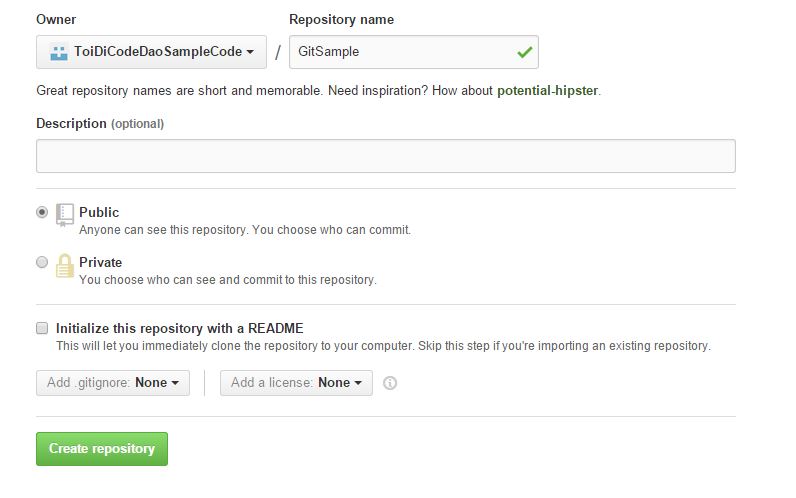Screen dimensions: 796x498
Task: Click the Description (optional) field label
Action: [x=100, y=123]
